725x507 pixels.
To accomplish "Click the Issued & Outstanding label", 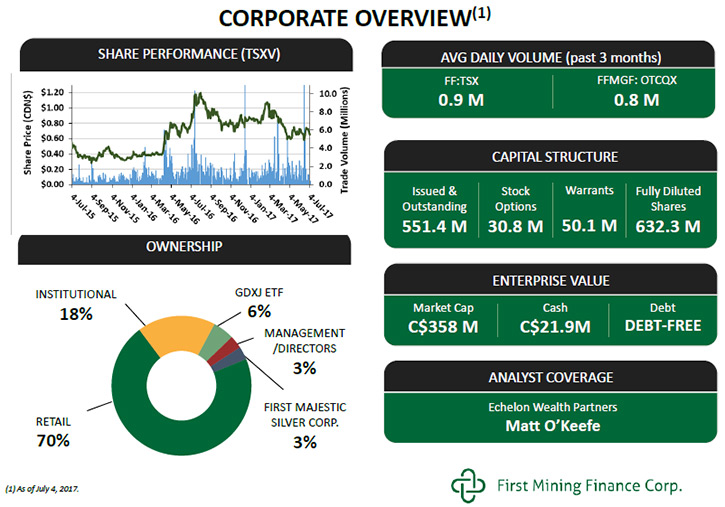I will coord(434,199).
